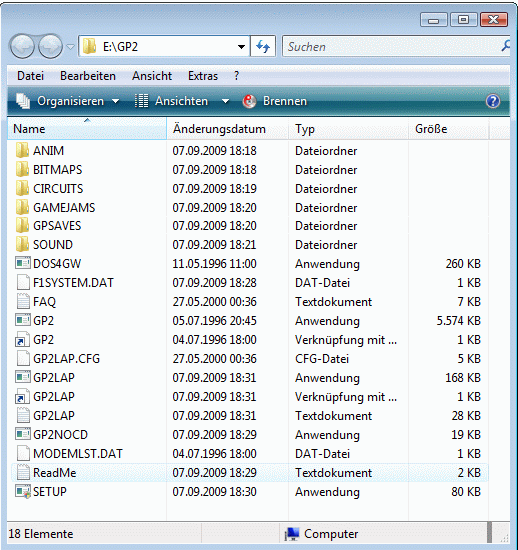Open the Datei menu
The image size is (518, 550).
pyautogui.click(x=31, y=76)
